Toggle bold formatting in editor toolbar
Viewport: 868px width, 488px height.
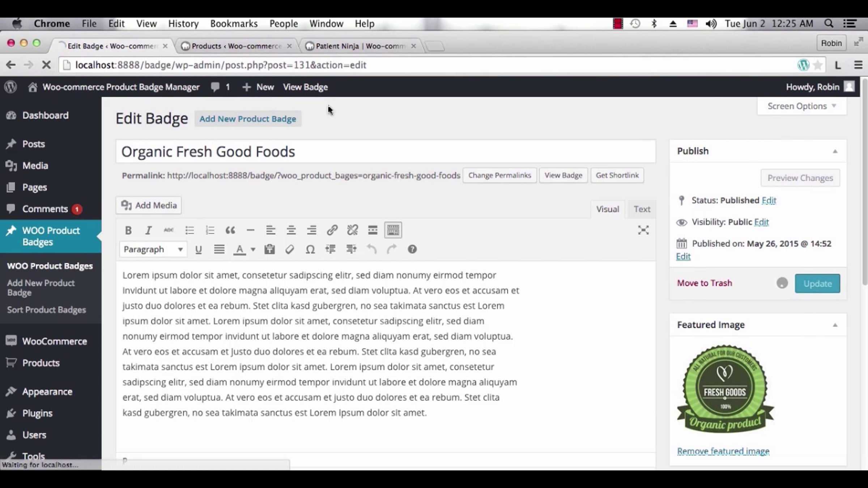[128, 230]
